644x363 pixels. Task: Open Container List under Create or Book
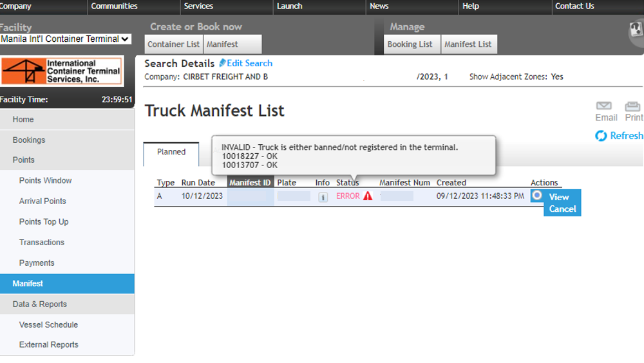173,44
